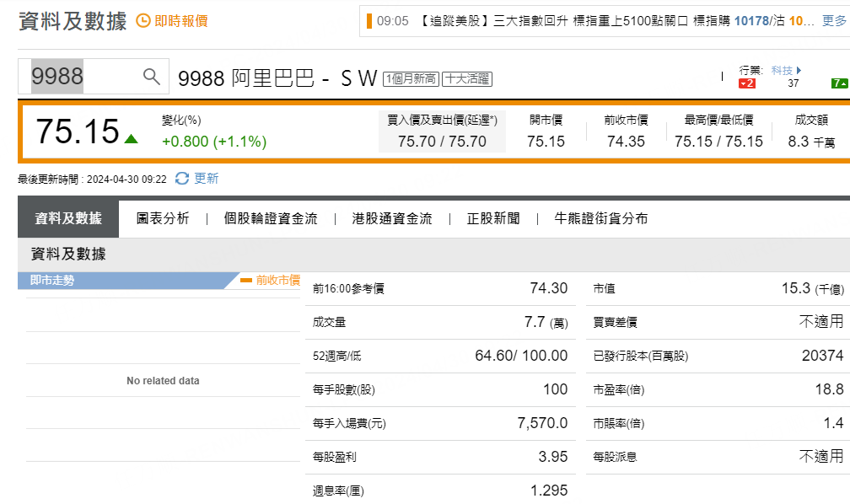Click the red falling-stocks badge showing 2

click(747, 83)
